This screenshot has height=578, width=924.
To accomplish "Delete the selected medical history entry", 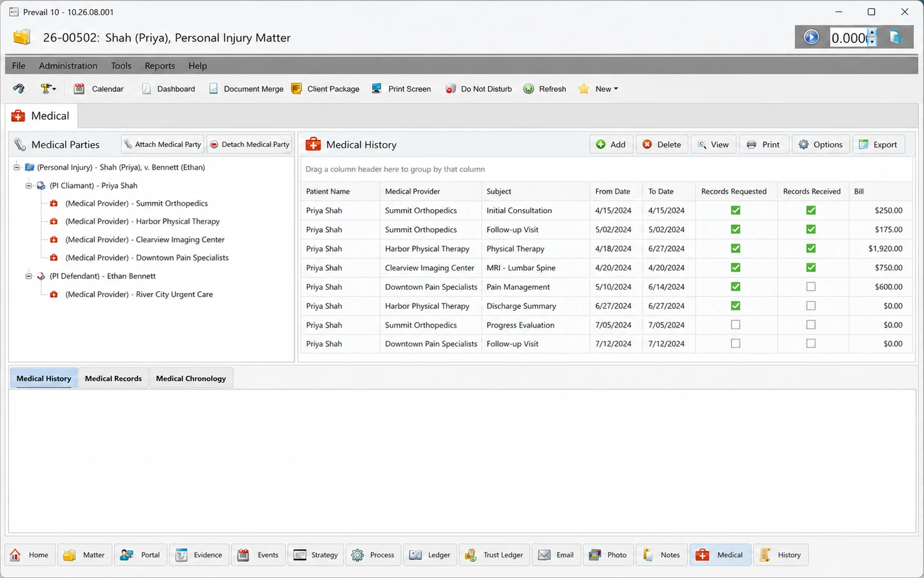I will point(662,144).
